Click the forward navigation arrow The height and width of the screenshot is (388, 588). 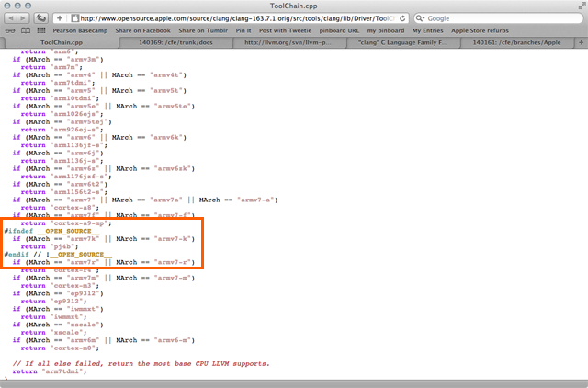click(21, 17)
